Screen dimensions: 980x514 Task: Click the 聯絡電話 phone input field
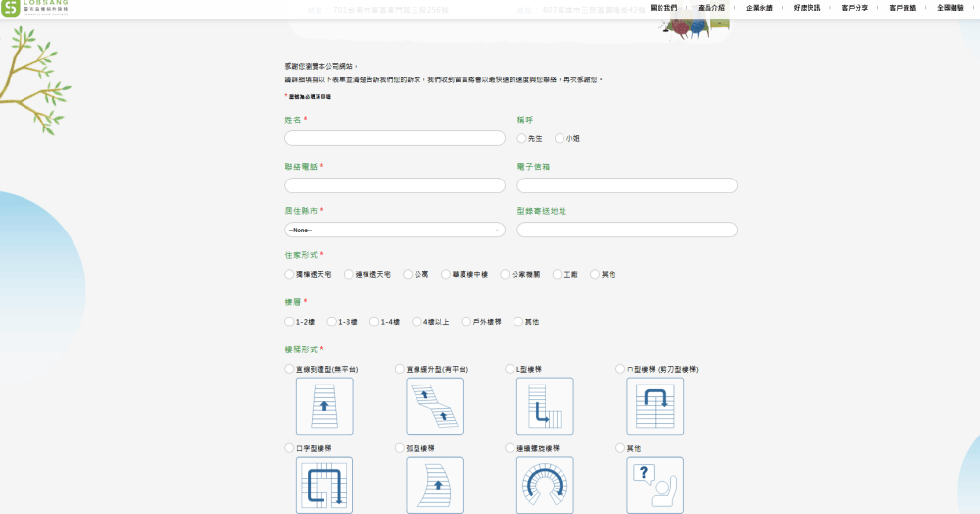tap(395, 185)
